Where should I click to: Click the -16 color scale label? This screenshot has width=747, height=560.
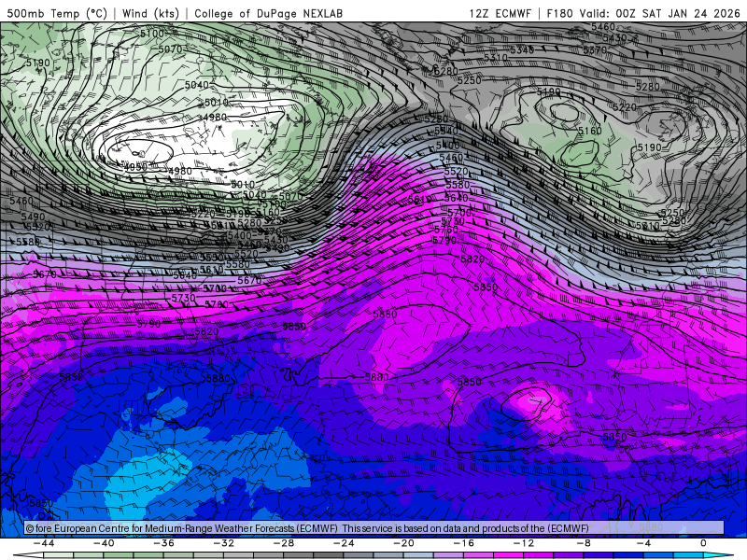463,543
